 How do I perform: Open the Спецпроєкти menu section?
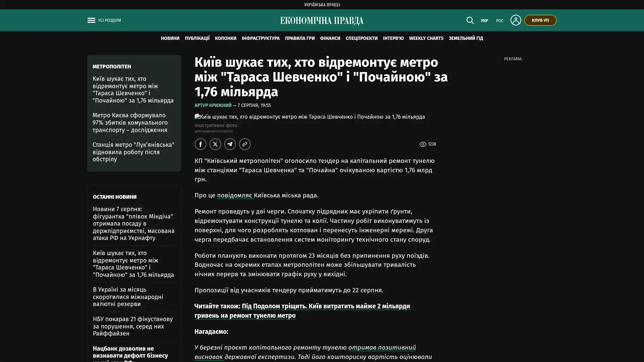coord(362,38)
